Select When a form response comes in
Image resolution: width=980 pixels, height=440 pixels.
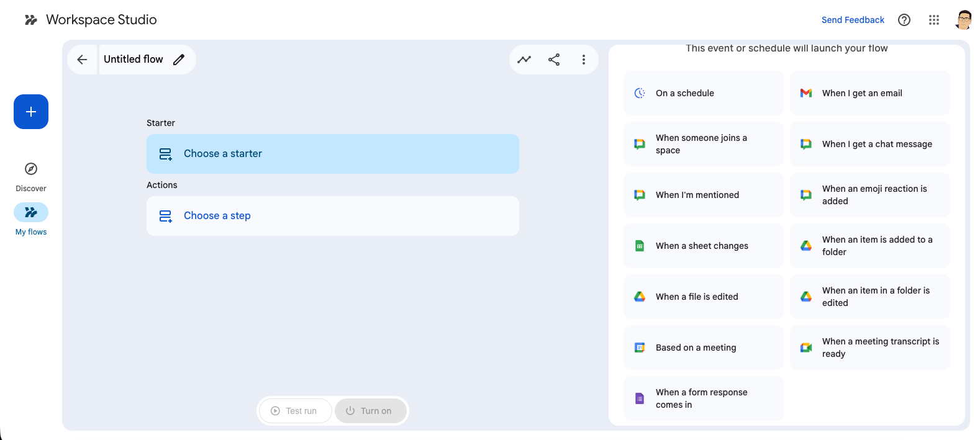coord(704,398)
